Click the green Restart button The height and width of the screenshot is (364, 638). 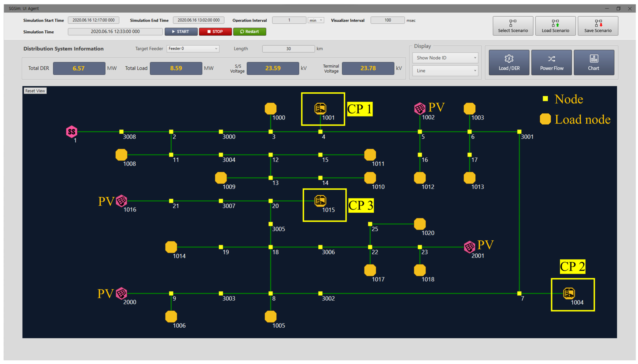click(x=249, y=31)
